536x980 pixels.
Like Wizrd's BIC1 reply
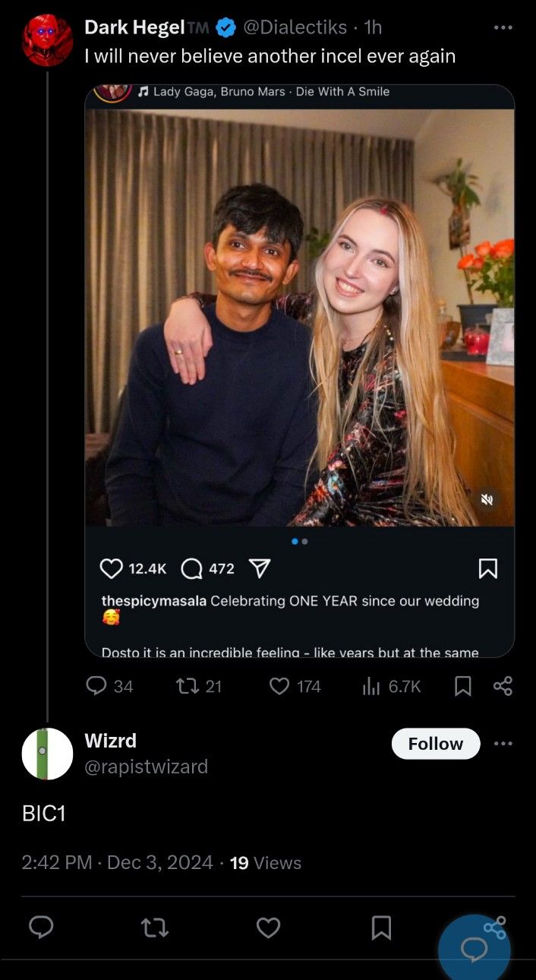point(268,927)
